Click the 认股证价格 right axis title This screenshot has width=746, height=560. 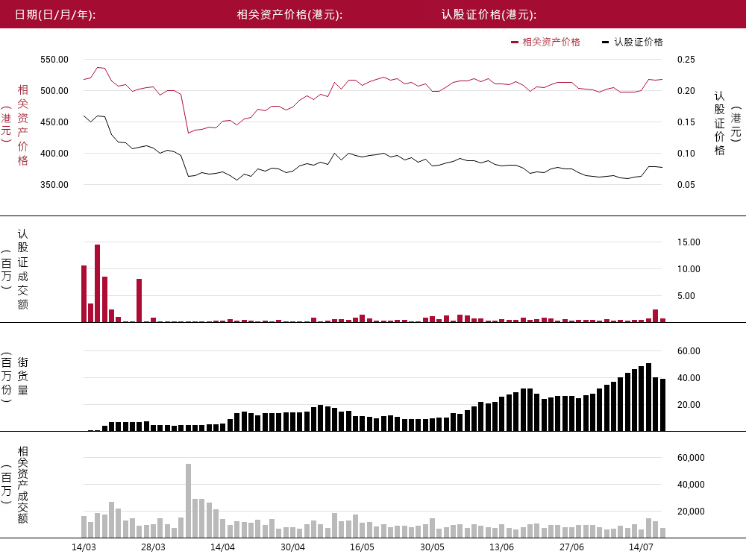tap(719, 124)
